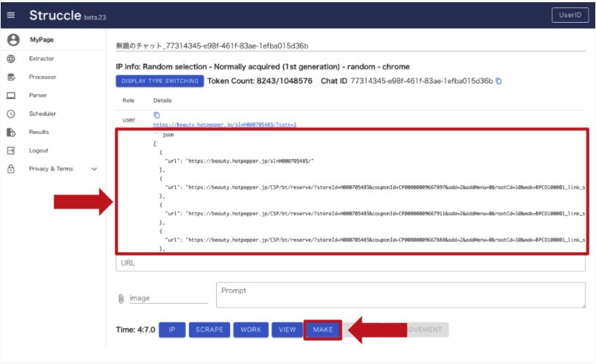
Task: Go to Scheduler section
Action: [x=42, y=114]
